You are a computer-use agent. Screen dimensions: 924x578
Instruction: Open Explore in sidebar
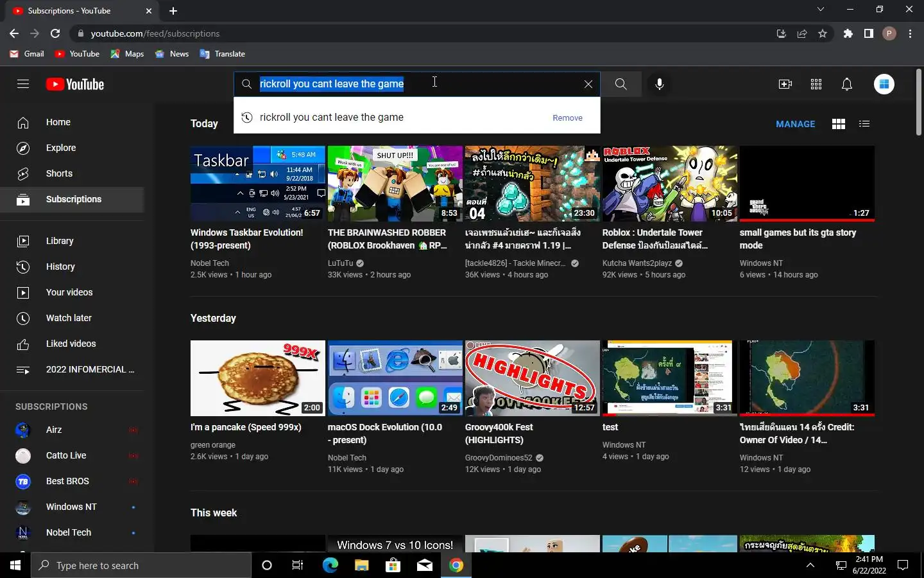click(x=72, y=148)
